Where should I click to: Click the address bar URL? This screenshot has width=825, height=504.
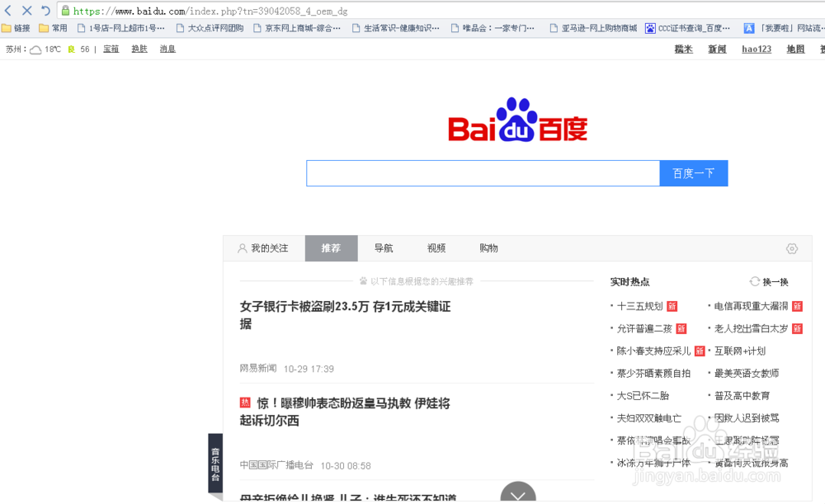(210, 11)
